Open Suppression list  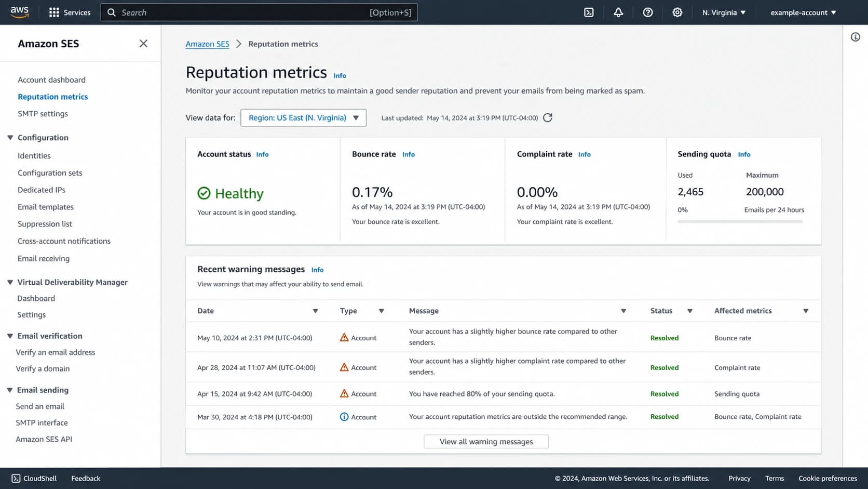coord(45,224)
